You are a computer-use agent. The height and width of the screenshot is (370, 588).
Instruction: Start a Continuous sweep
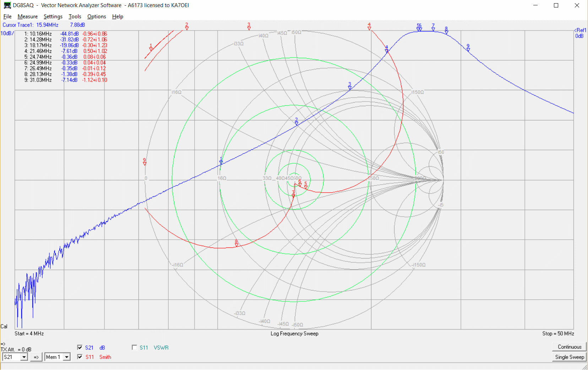569,347
